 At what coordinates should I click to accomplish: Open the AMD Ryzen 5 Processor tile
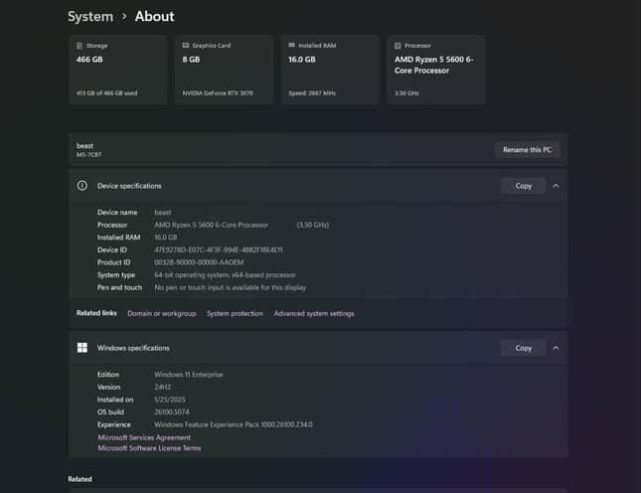(436, 69)
